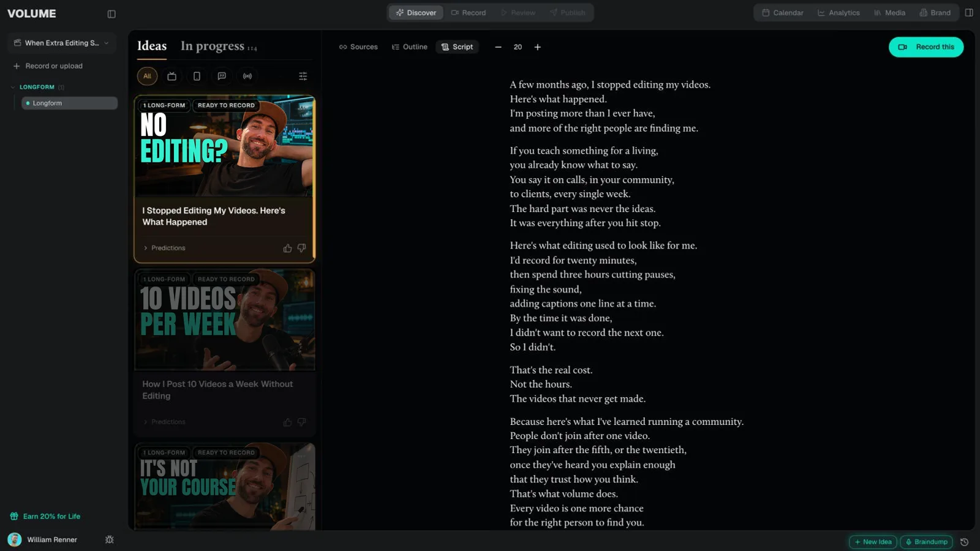
Task: Expand Predictions on the '10 Videos a Week' card
Action: pos(164,422)
